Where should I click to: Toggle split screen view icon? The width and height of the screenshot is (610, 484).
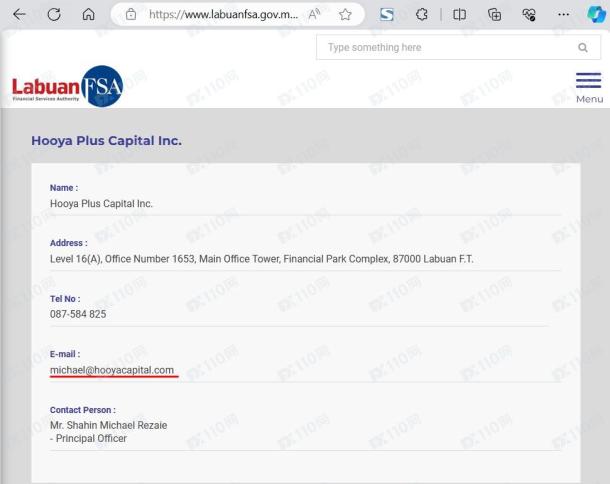coord(459,15)
